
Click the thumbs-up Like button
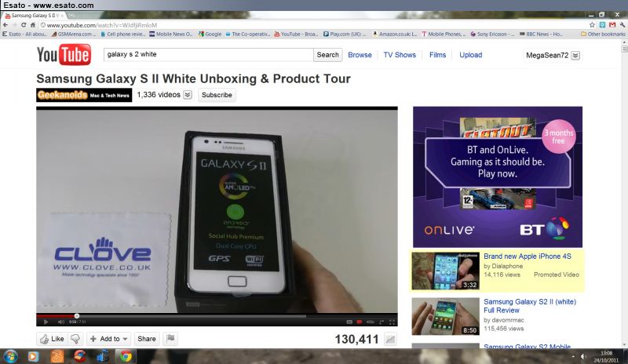tap(52, 339)
